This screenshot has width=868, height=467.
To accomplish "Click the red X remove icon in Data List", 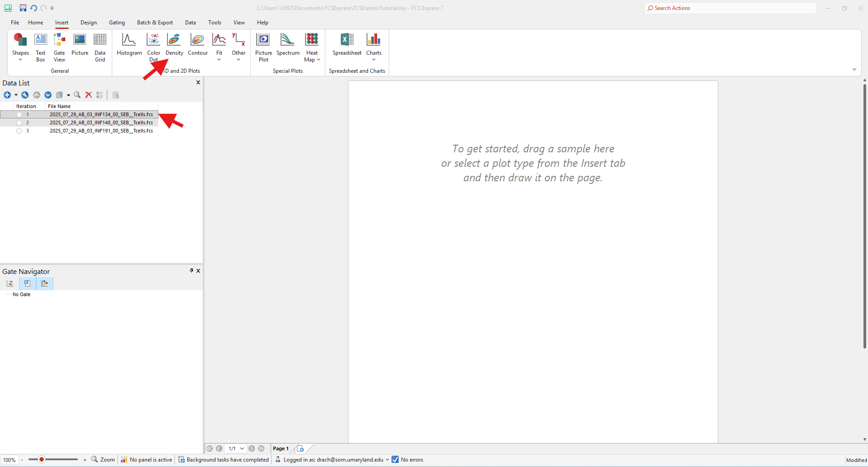I will (89, 95).
